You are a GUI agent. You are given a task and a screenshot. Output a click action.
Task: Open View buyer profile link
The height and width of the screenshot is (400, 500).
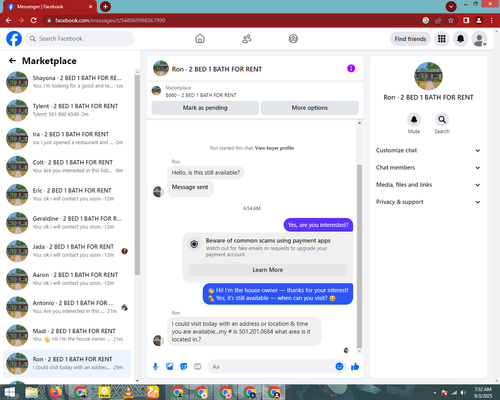click(274, 148)
